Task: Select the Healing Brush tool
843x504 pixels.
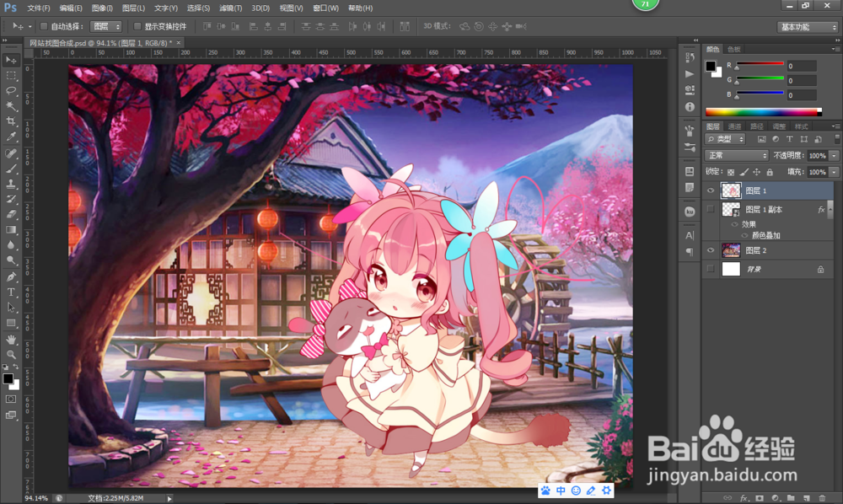Action: tap(11, 153)
